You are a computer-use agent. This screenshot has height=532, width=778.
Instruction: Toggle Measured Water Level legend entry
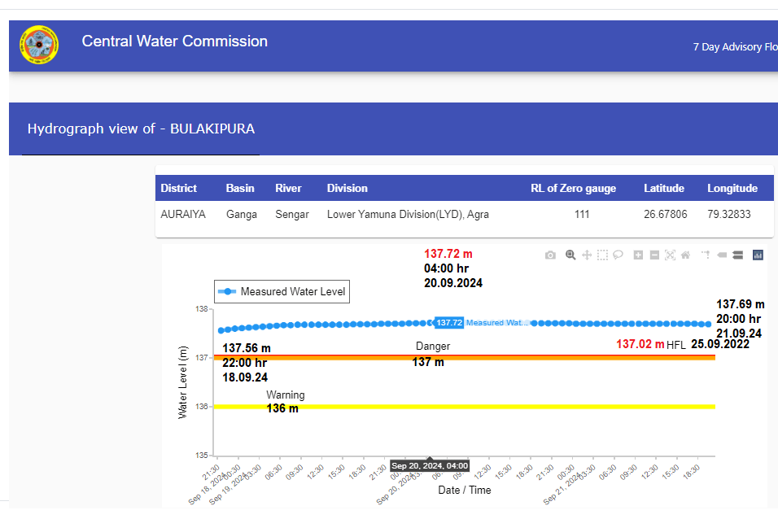(x=281, y=292)
